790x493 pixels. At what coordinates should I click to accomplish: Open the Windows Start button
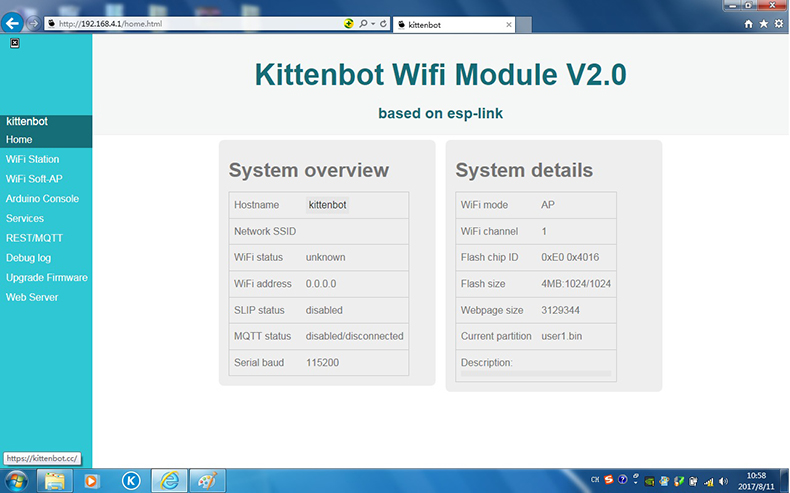(18, 480)
